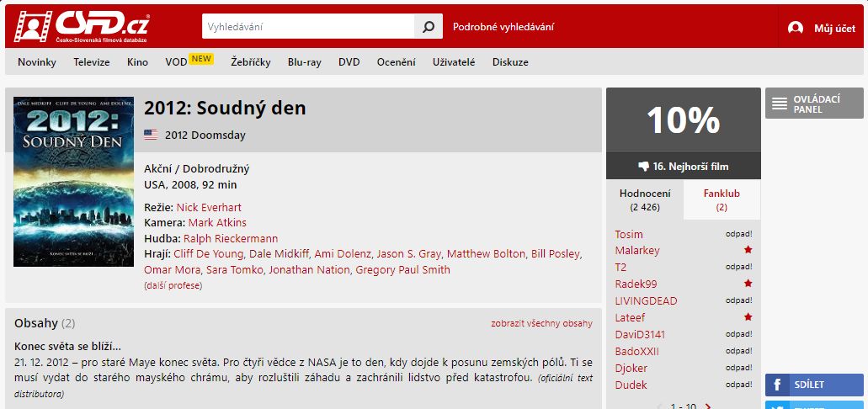
Task: Click the red star beside Radek99
Action: pos(748,284)
